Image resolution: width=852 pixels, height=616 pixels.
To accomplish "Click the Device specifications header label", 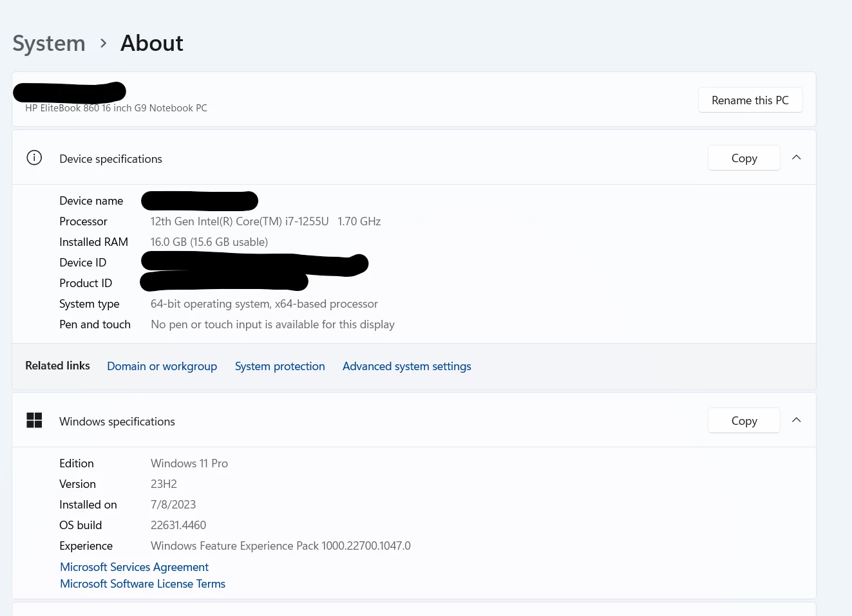I will pos(111,159).
